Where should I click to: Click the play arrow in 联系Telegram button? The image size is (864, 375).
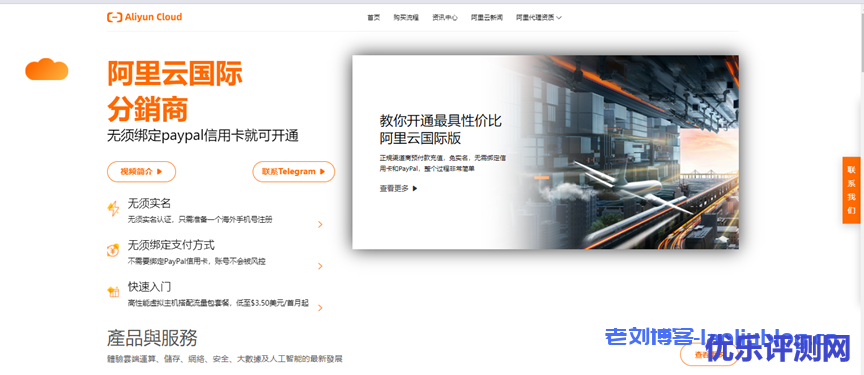point(322,171)
